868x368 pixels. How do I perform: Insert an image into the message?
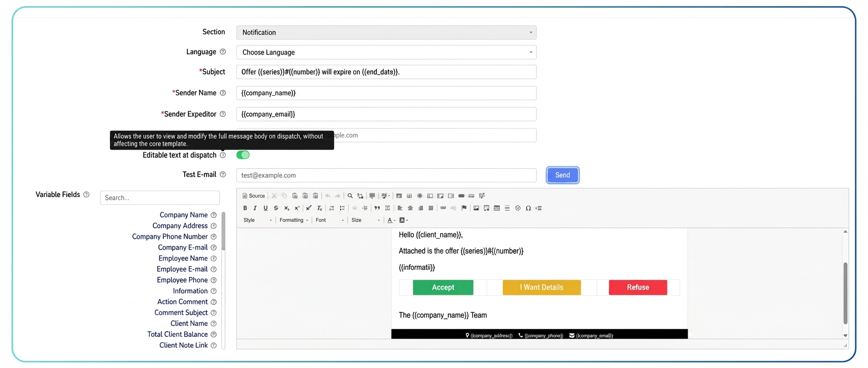coord(476,208)
